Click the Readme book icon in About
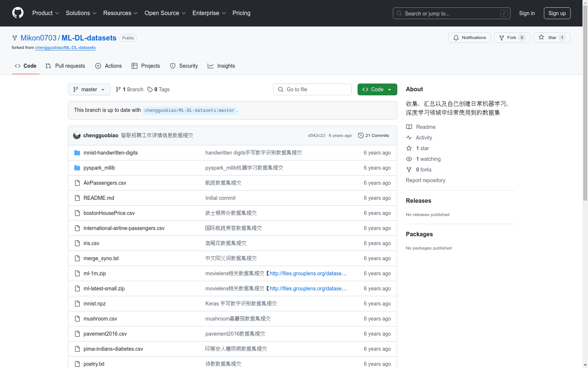 409,127
